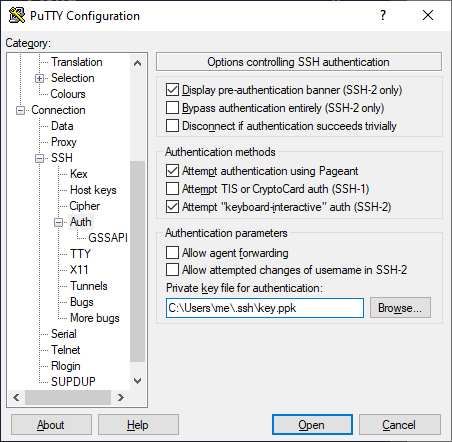
Task: Click the PuTTY icon in title bar
Action: pyautogui.click(x=17, y=15)
